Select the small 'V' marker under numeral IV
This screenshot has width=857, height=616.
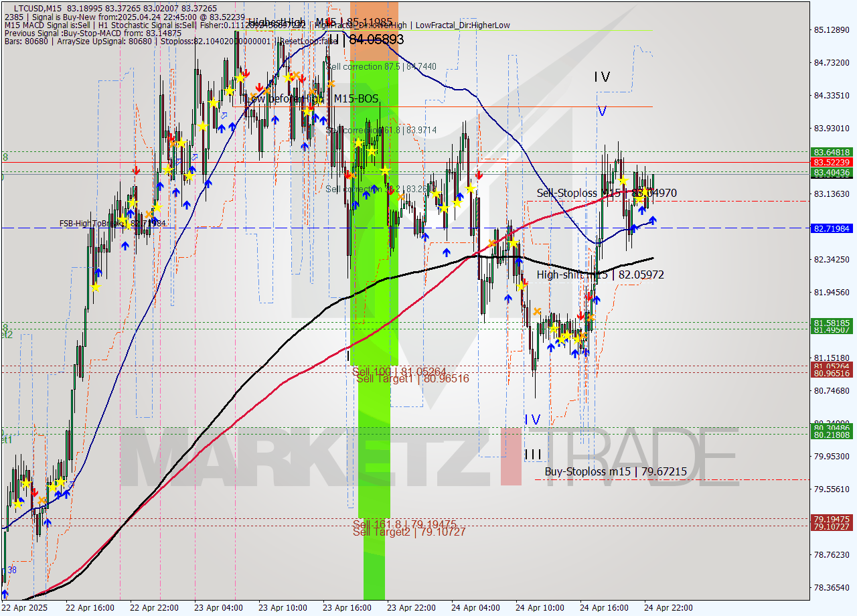pos(601,111)
